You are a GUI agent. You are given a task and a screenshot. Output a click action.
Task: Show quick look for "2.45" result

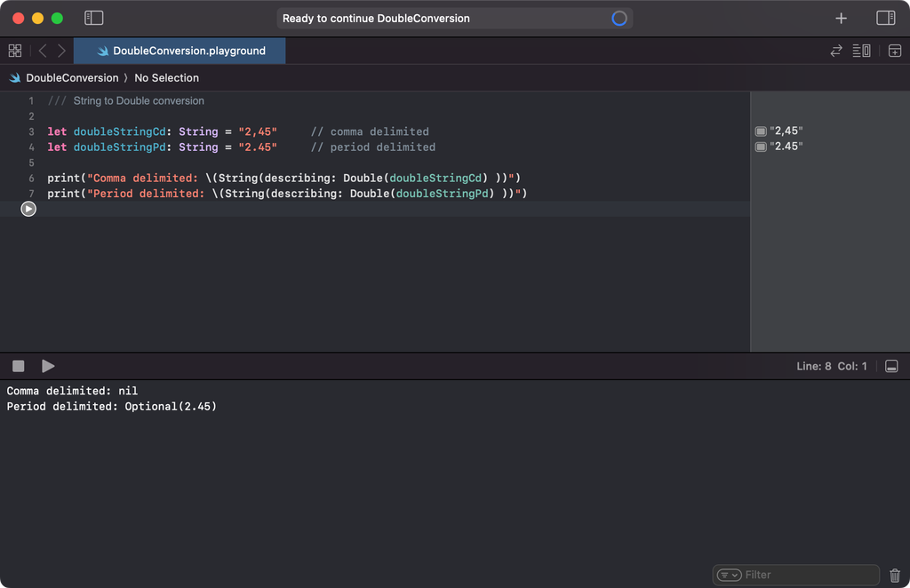click(761, 147)
